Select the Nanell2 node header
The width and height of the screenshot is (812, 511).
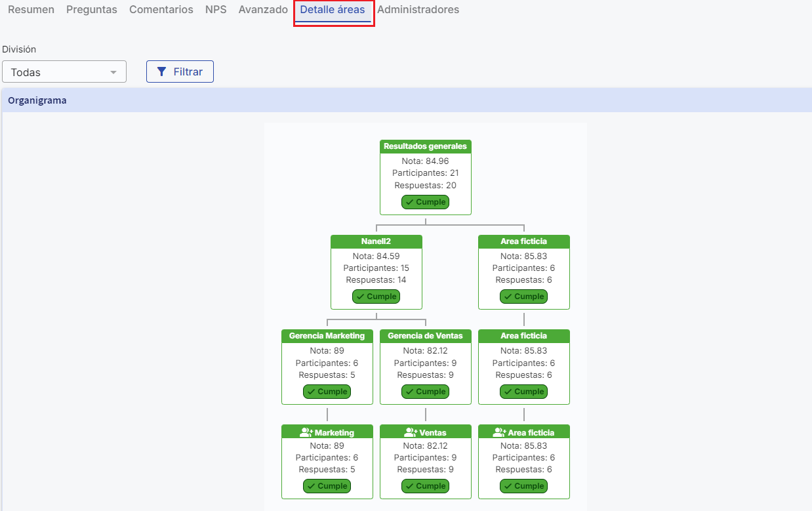coord(376,241)
